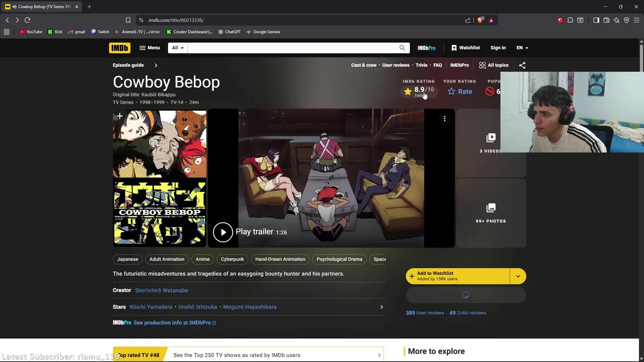Open the trailer three-dot options menu

(445, 119)
